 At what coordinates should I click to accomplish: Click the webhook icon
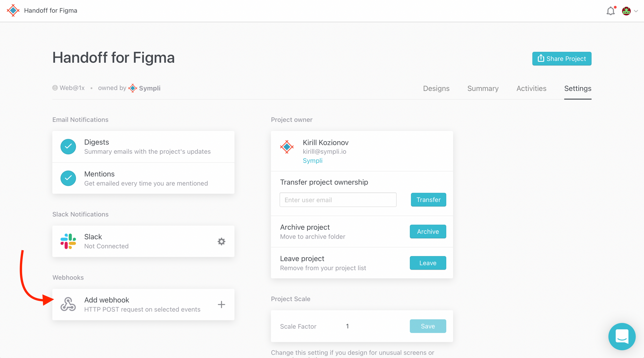68,304
